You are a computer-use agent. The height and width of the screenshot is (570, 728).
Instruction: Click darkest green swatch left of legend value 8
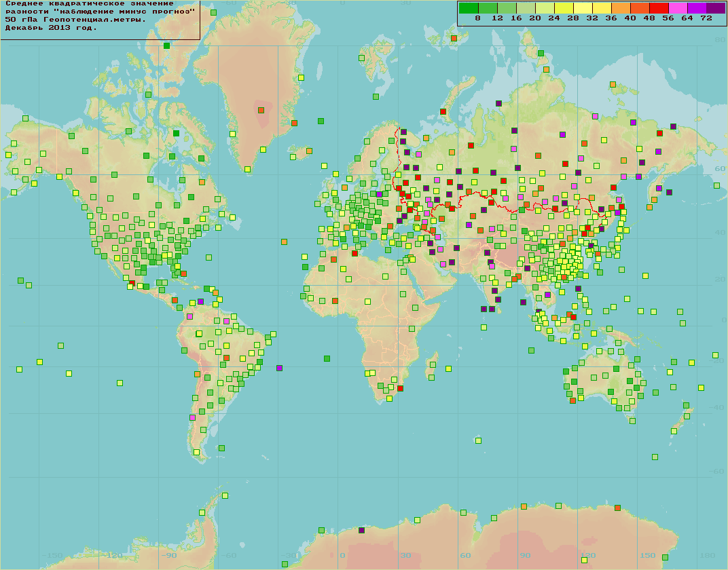click(x=469, y=8)
